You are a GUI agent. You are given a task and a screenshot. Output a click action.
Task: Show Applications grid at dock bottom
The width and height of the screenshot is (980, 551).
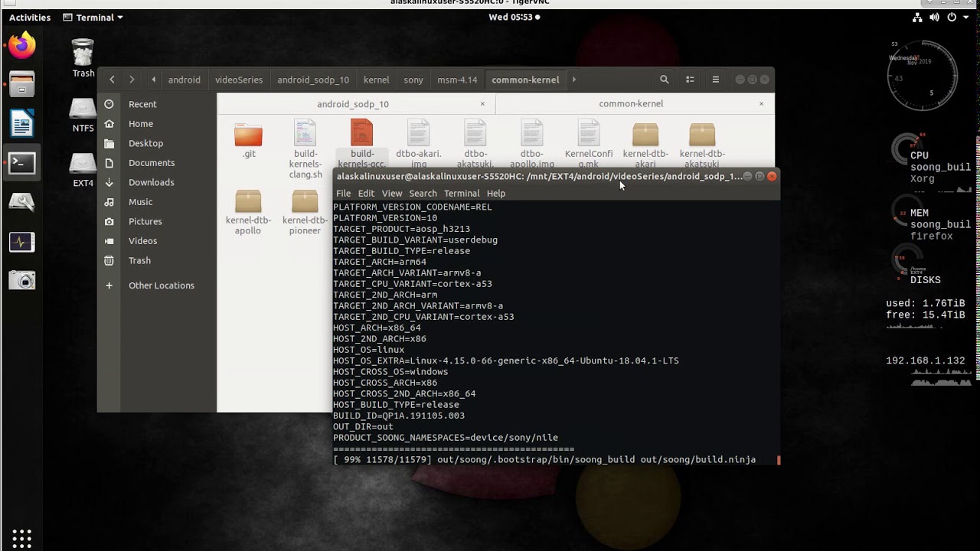click(x=21, y=537)
